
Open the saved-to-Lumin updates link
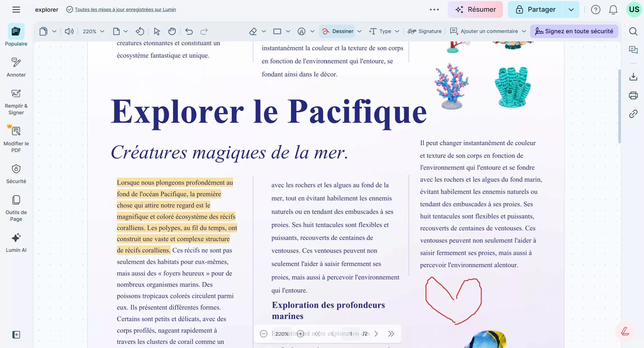(125, 10)
